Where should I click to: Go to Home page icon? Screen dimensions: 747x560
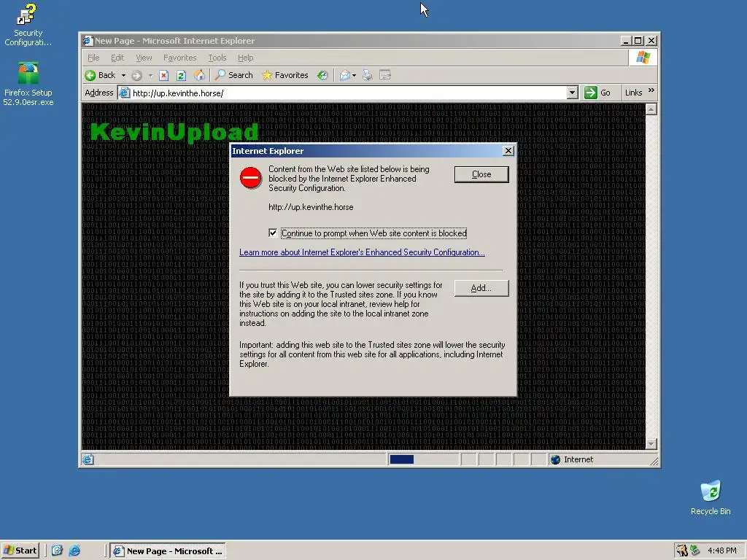point(199,75)
